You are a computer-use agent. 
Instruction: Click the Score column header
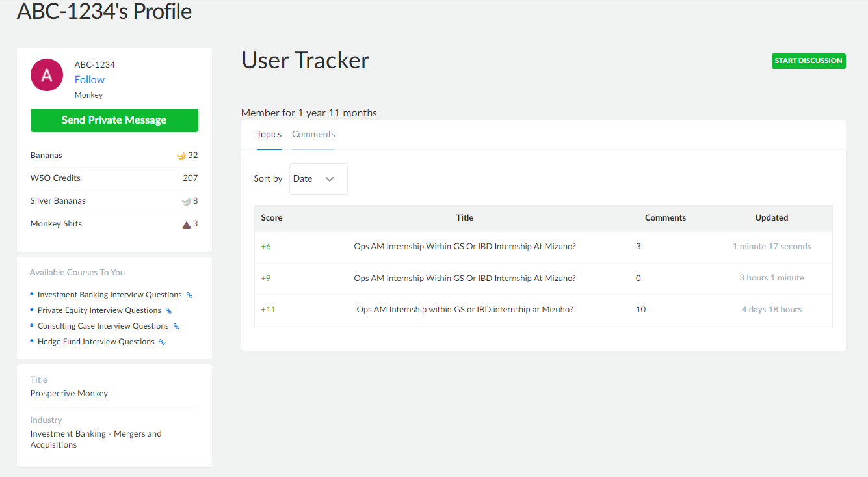coord(272,218)
